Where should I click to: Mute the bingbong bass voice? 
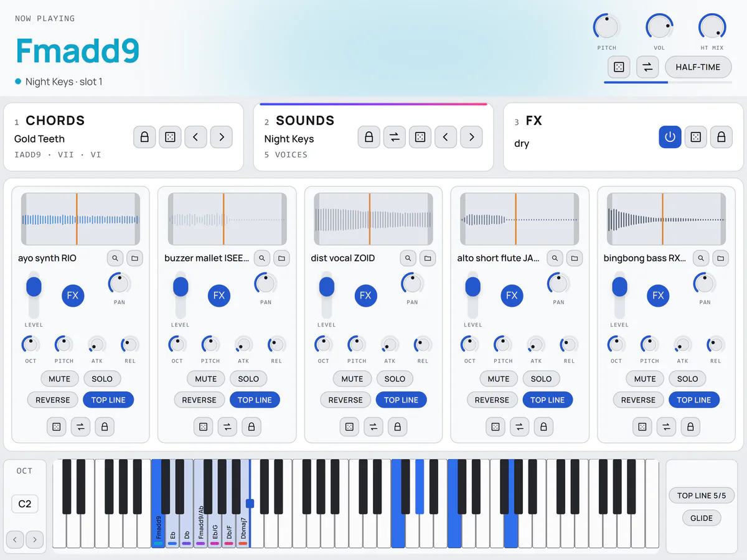(x=645, y=379)
